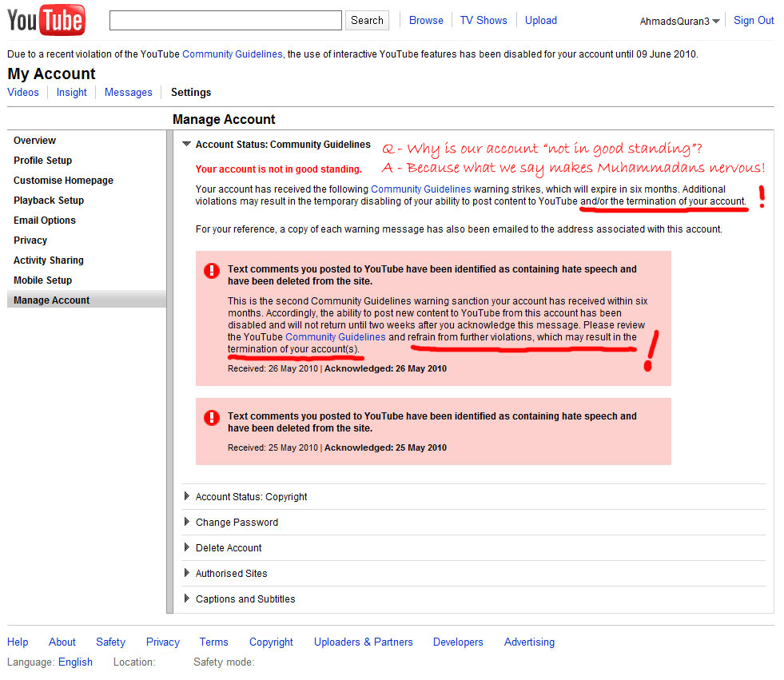Select the Settings tab
This screenshot has width=784, height=680.
point(191,93)
